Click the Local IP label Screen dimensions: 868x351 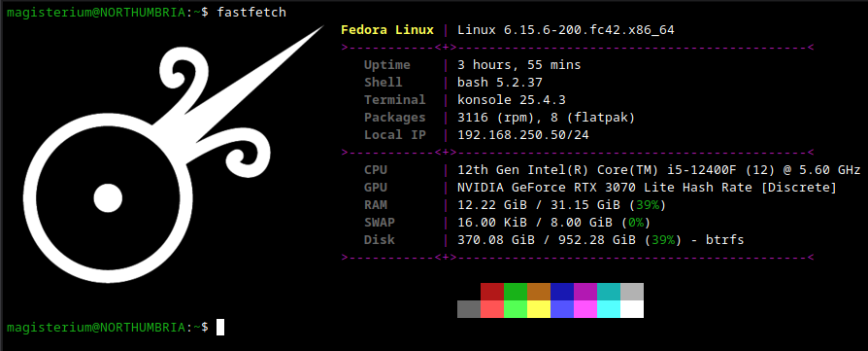395,135
